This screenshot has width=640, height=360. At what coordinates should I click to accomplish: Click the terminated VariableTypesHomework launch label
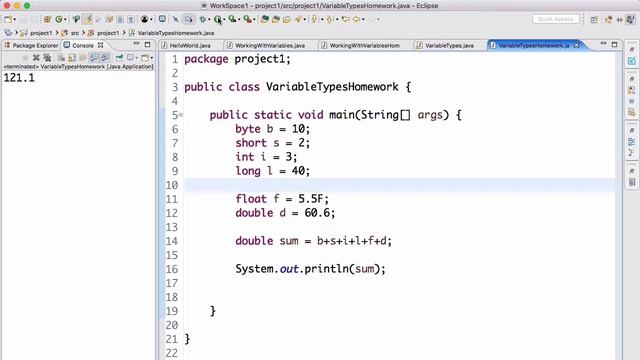pyautogui.click(x=78, y=67)
